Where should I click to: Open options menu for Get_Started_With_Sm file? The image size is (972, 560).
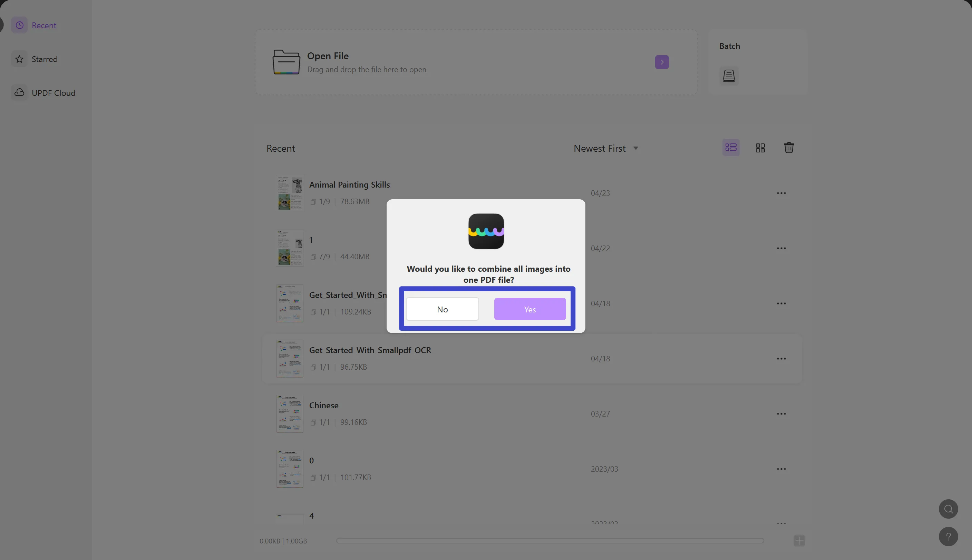781,303
